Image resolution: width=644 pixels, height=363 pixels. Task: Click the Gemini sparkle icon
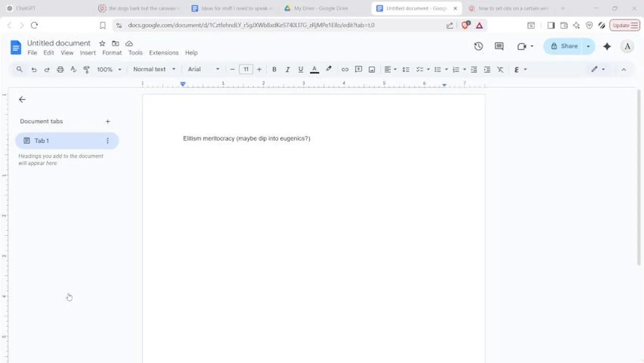[607, 46]
